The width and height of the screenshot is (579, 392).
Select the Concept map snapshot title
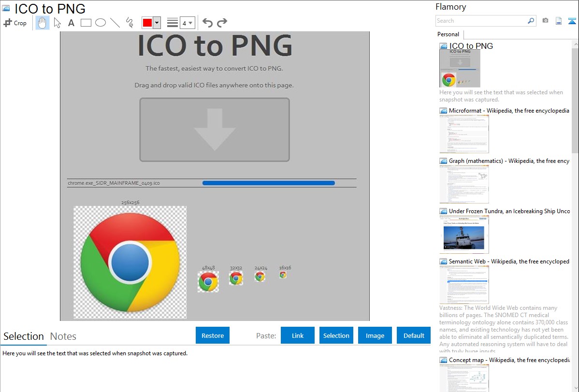509,360
